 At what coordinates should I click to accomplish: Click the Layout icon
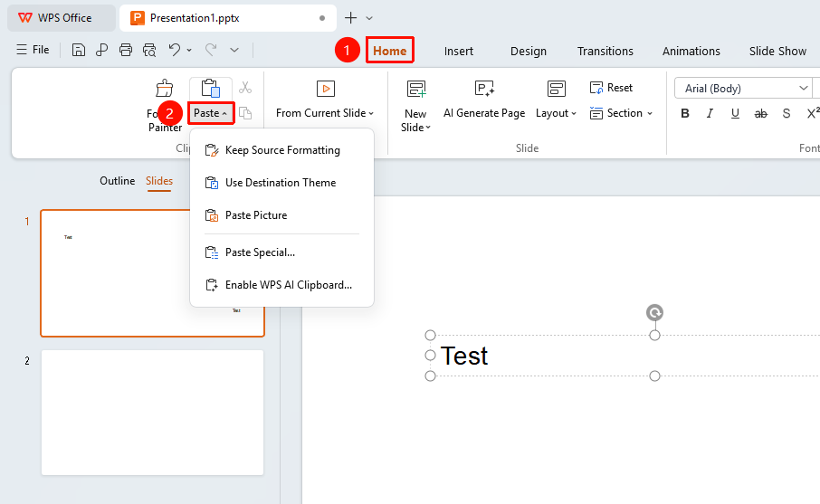[557, 89]
